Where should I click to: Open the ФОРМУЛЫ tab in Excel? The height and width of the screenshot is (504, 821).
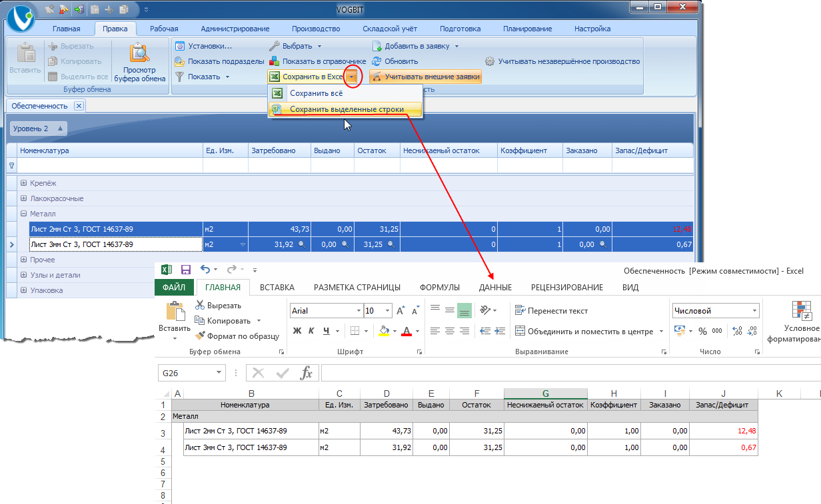tap(440, 288)
